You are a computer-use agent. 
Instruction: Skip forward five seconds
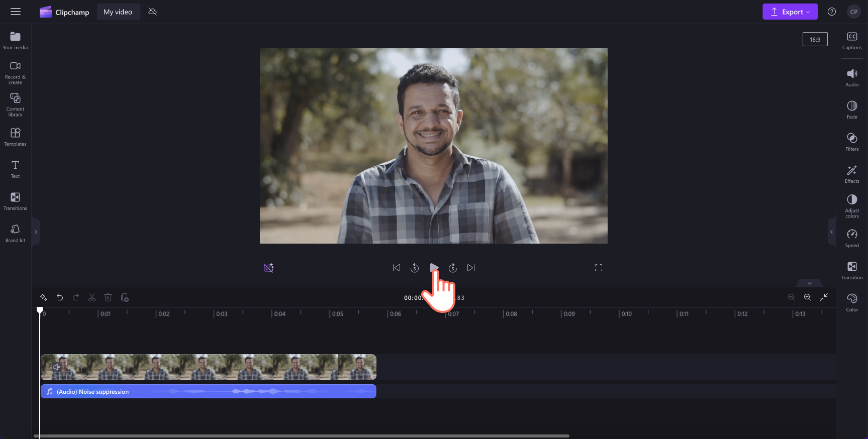point(453,268)
